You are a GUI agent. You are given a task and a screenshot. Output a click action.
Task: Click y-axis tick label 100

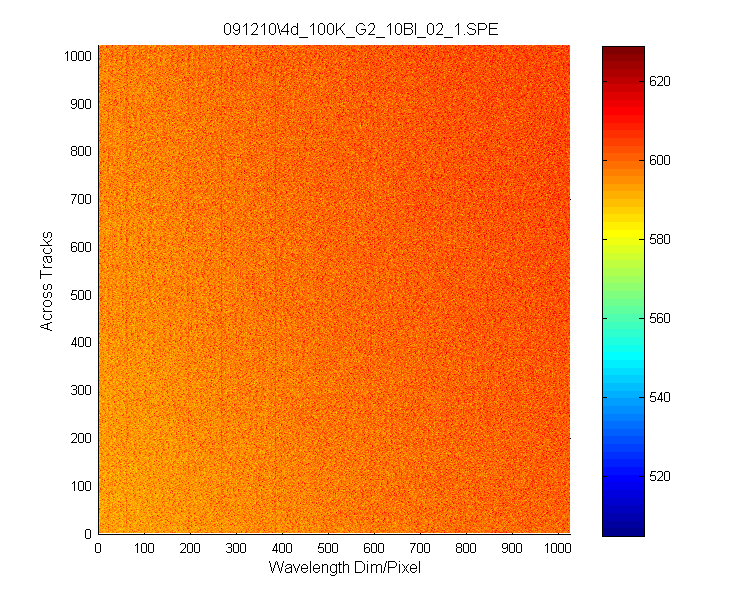click(x=81, y=486)
